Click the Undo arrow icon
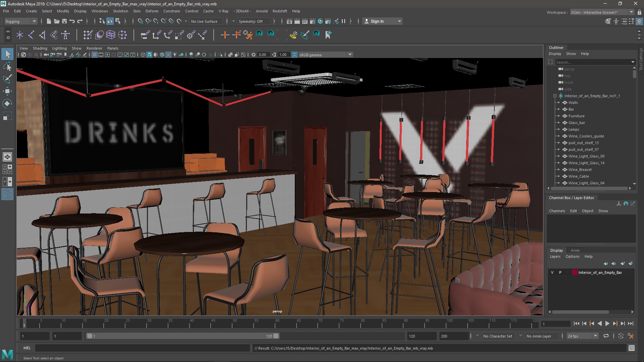Image resolution: width=644 pixels, height=362 pixels. 72,21
